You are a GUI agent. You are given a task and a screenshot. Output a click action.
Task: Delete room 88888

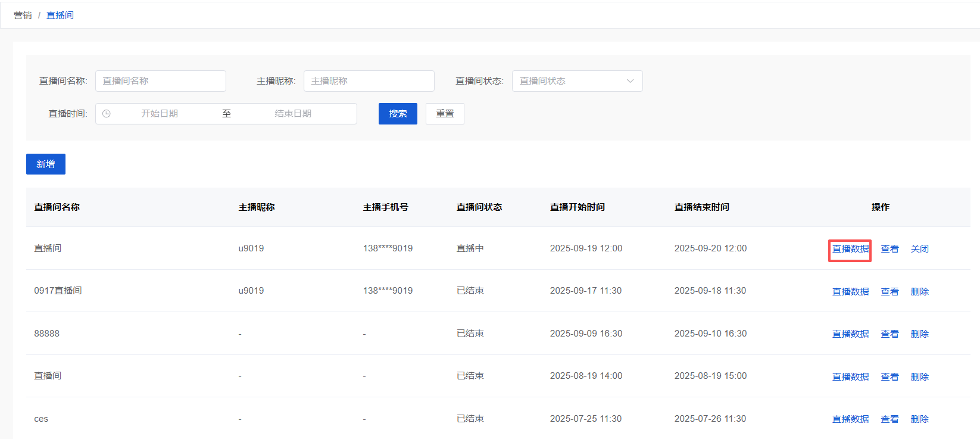tap(919, 334)
